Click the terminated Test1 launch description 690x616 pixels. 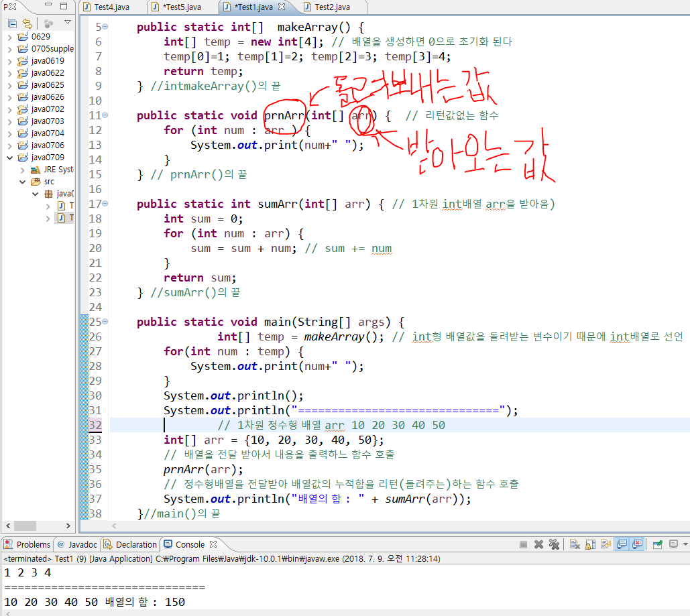coord(222,559)
